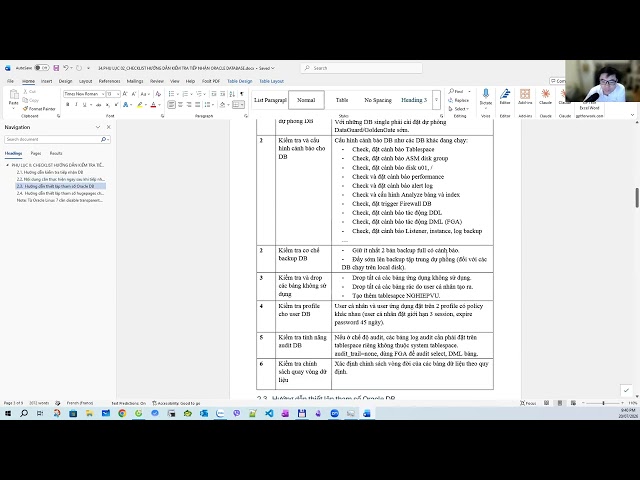Click the Undo arrow icon
The height and width of the screenshot is (480, 640).
(66, 68)
